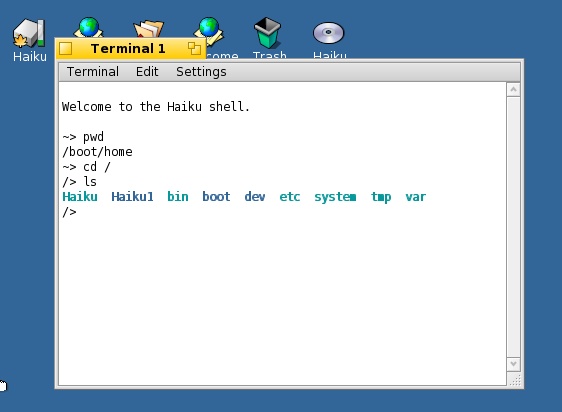Click the '/> ls' command line
This screenshot has height=412, width=562.
80,181
